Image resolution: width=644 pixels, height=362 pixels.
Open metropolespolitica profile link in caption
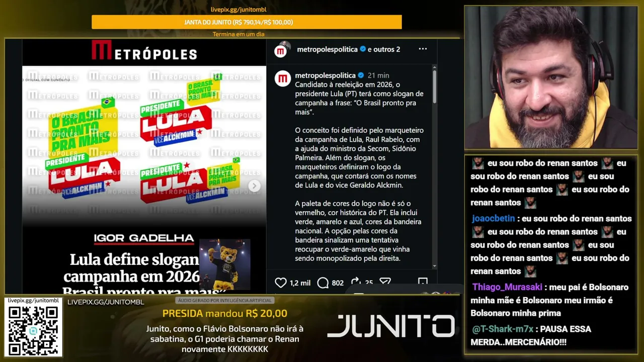[x=325, y=75]
